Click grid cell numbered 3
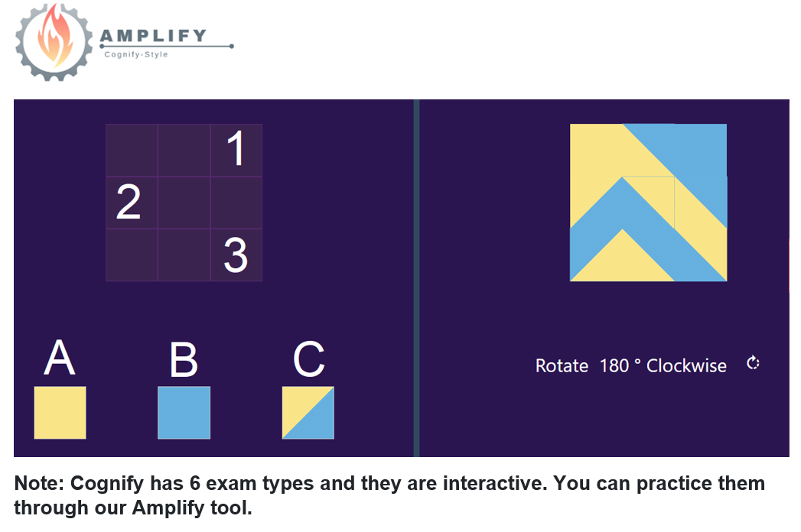The height and width of the screenshot is (532, 801). (236, 255)
